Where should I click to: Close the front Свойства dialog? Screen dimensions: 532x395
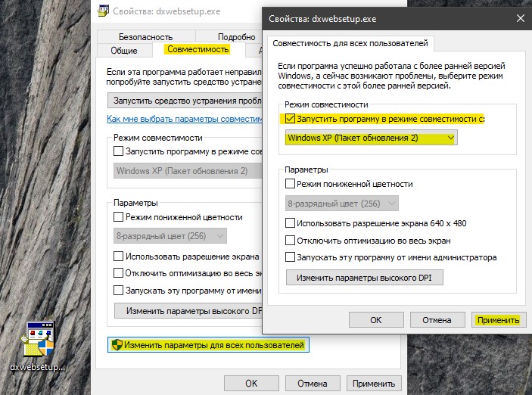pyautogui.click(x=521, y=18)
